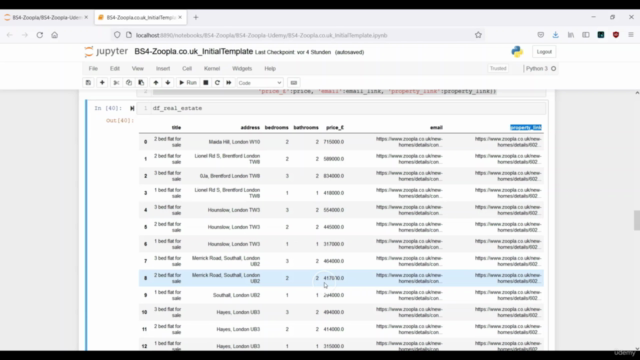
Task: Reload the current page
Action: pos(40,35)
